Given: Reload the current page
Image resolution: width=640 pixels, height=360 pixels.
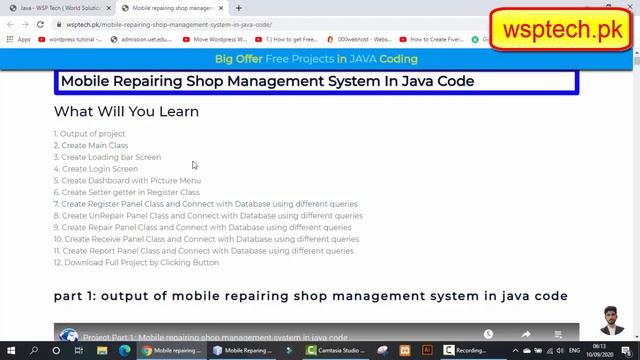Looking at the screenshot, I should (40, 24).
